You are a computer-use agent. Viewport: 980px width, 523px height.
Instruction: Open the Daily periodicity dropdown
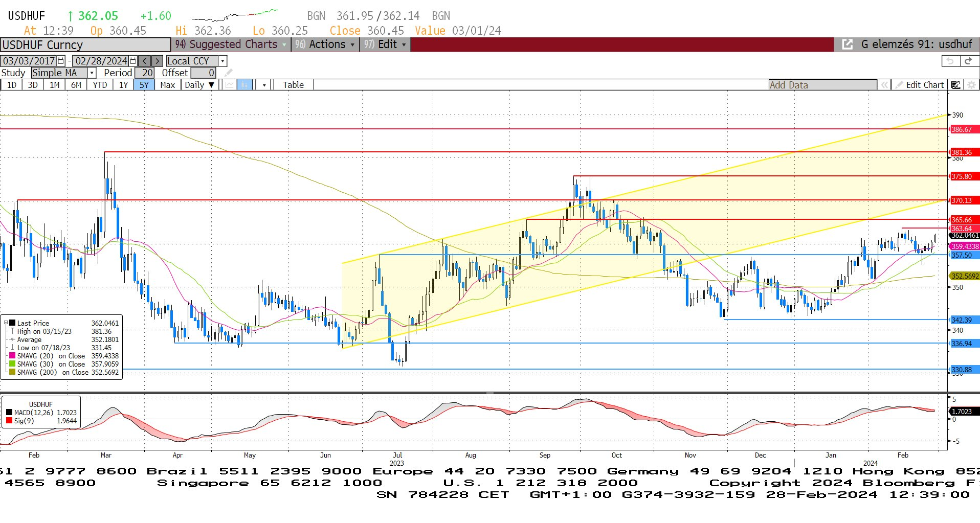200,85
